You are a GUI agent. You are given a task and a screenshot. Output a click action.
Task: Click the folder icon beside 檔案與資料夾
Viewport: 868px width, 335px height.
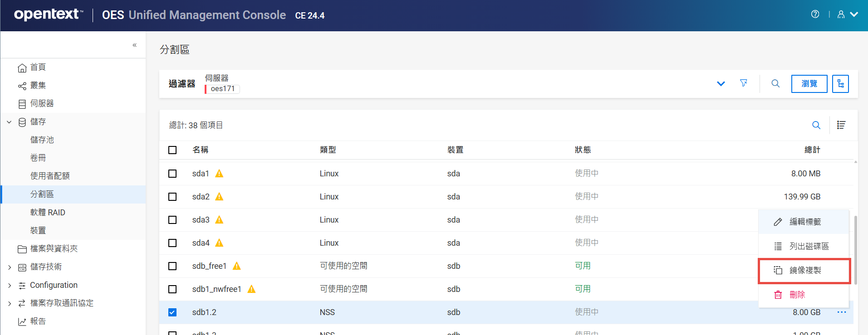pyautogui.click(x=22, y=249)
